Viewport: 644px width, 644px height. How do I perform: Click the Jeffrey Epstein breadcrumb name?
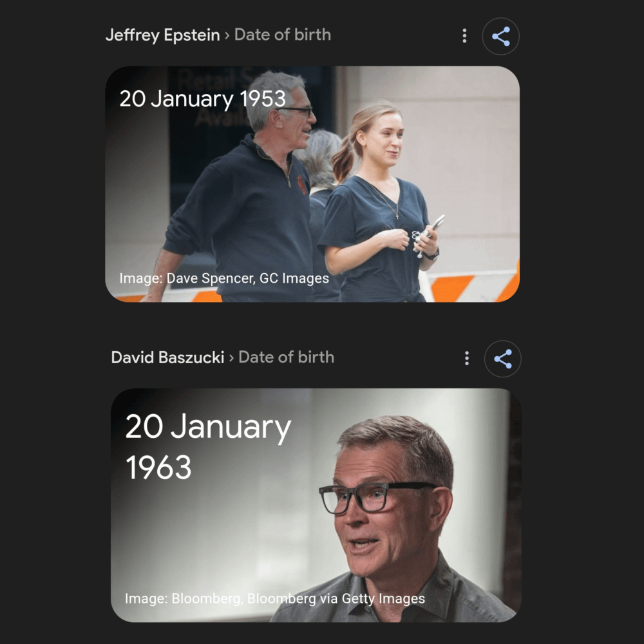point(163,35)
